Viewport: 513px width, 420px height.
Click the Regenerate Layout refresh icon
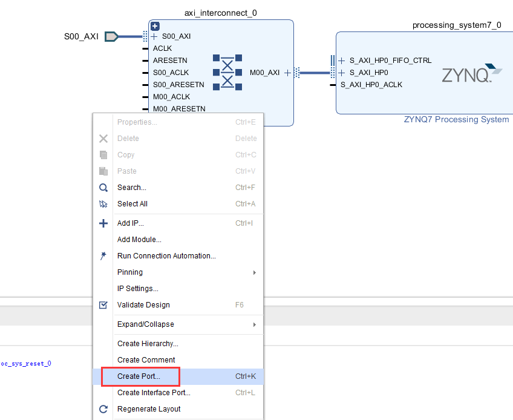[x=103, y=409]
